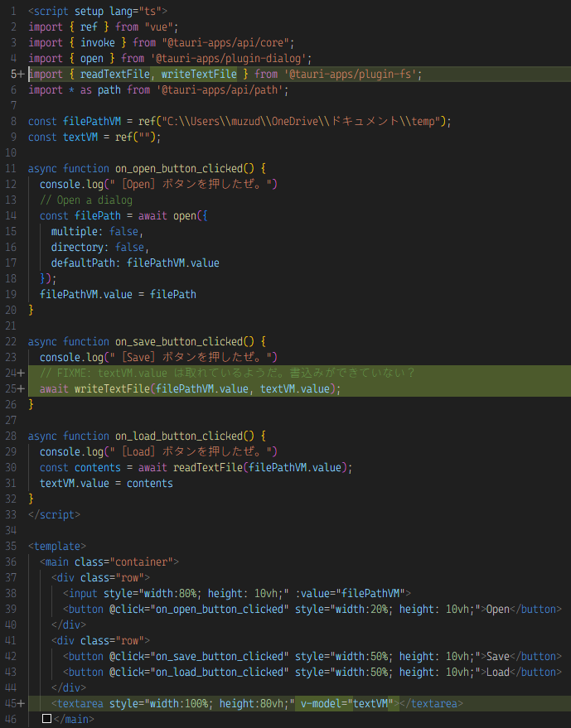
Task: Click the style="width:20%" attribute on line 39
Action: 388,610
